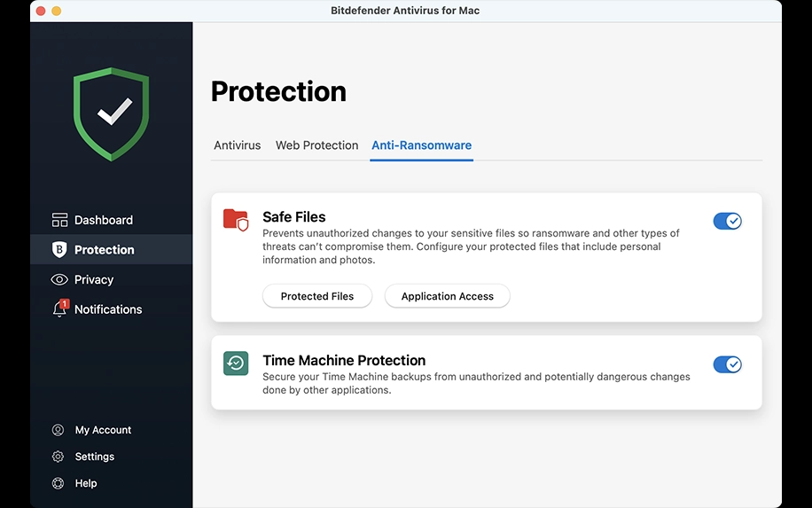Image resolution: width=812 pixels, height=508 pixels.
Task: Disable the Safe Files toggle
Action: point(727,221)
